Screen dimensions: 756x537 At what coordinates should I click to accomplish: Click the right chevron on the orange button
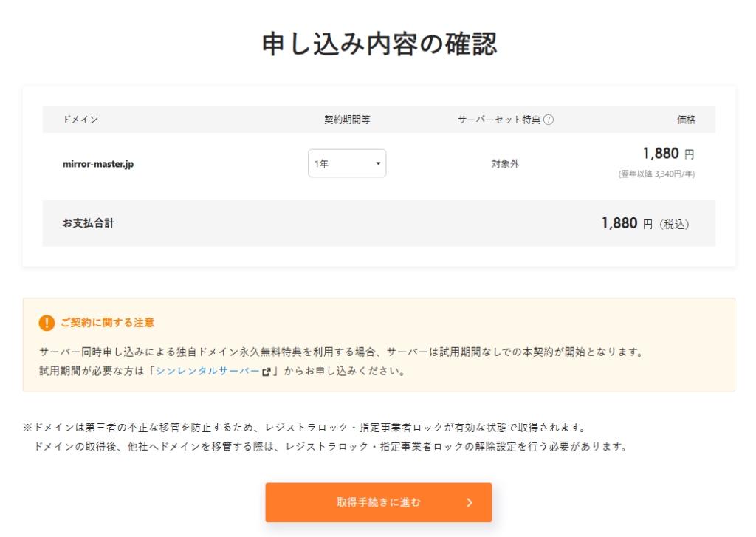[x=470, y=502]
